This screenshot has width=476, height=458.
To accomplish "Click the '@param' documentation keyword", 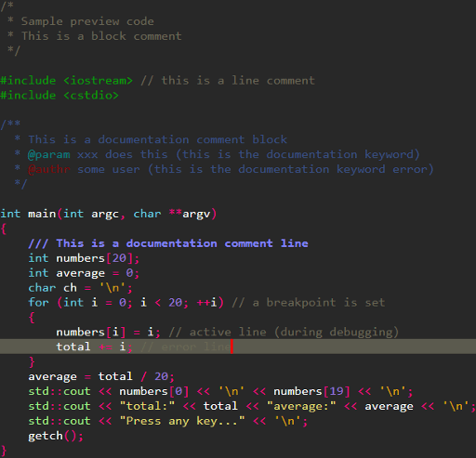I will point(49,154).
